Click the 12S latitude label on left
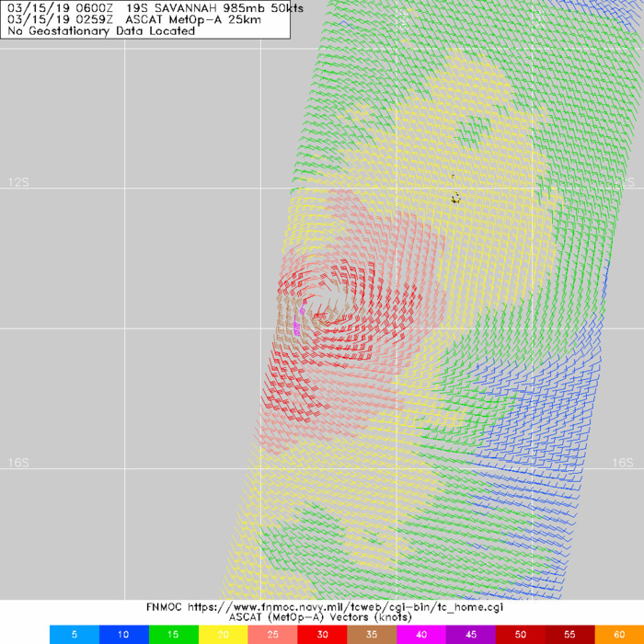This screenshot has height=644, width=644. (x=18, y=182)
